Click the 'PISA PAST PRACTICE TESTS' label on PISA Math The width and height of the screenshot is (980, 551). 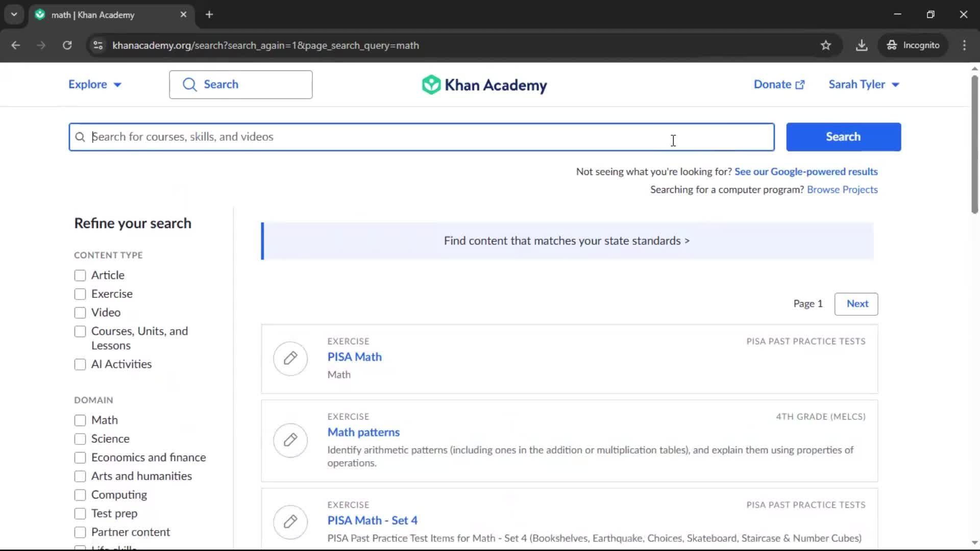coord(806,341)
